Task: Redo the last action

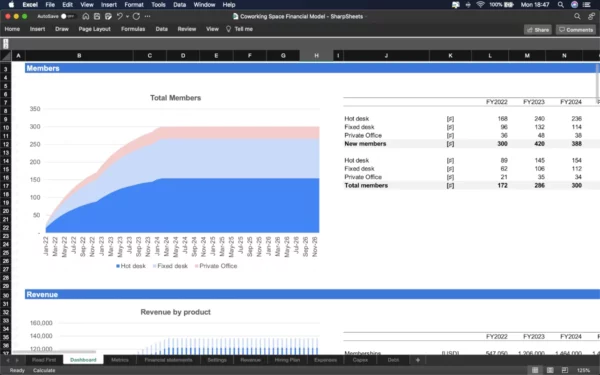Action: point(136,16)
